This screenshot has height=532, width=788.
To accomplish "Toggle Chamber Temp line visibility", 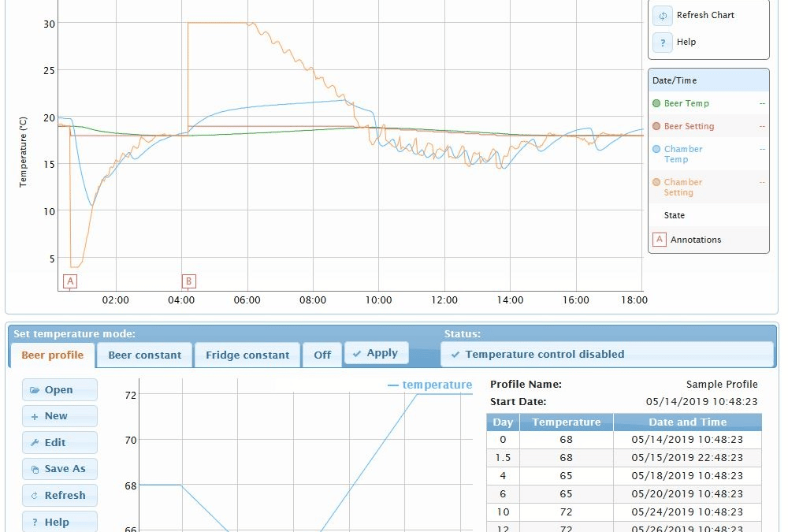I will [x=682, y=154].
